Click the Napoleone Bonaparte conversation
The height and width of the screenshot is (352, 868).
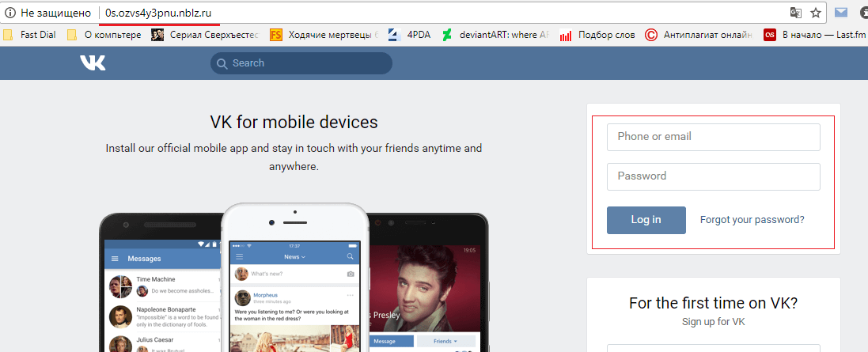click(163, 316)
